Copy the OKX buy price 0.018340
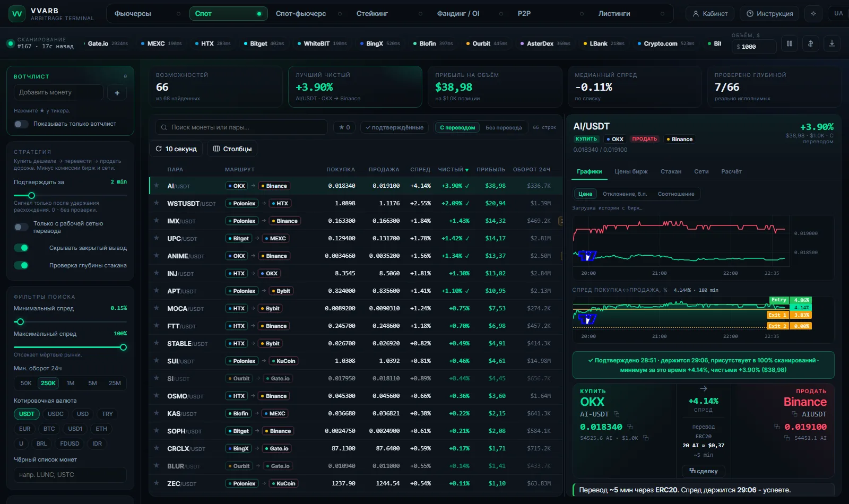 630,427
